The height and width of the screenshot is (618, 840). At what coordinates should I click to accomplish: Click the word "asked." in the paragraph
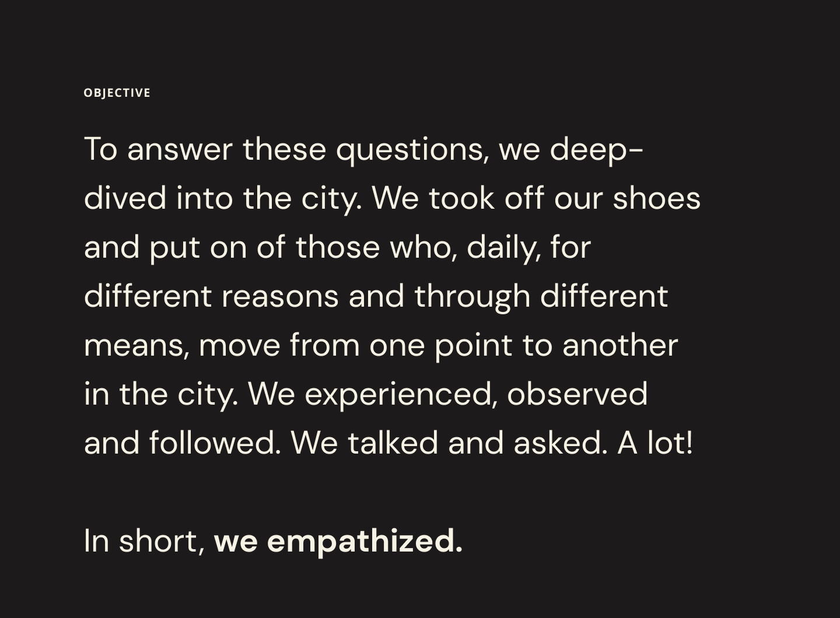pos(560,443)
